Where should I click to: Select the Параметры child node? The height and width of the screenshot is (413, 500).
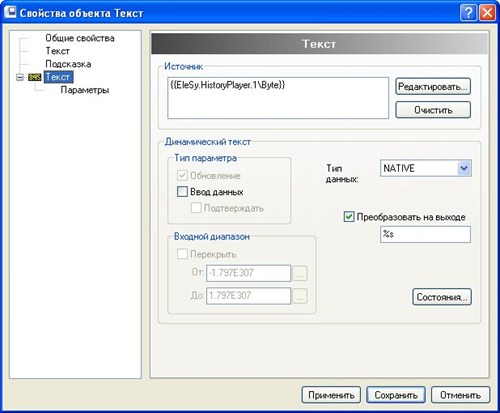point(85,90)
